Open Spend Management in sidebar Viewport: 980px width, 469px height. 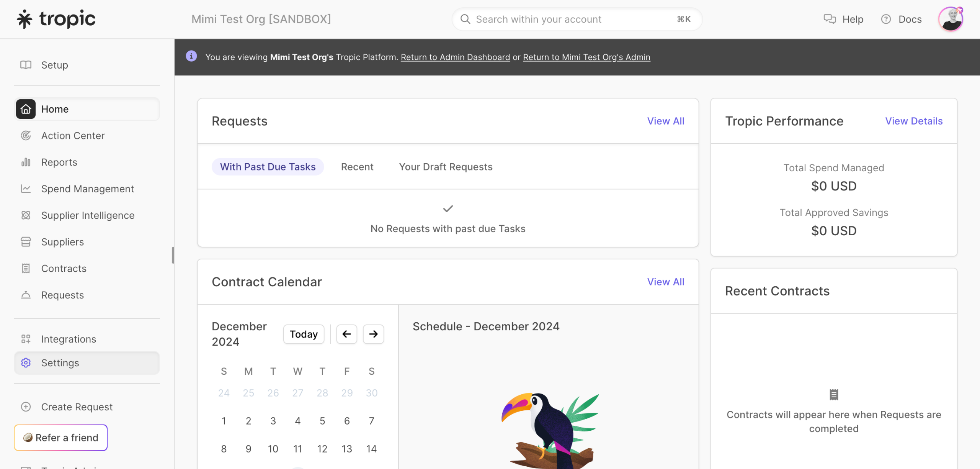click(x=87, y=189)
